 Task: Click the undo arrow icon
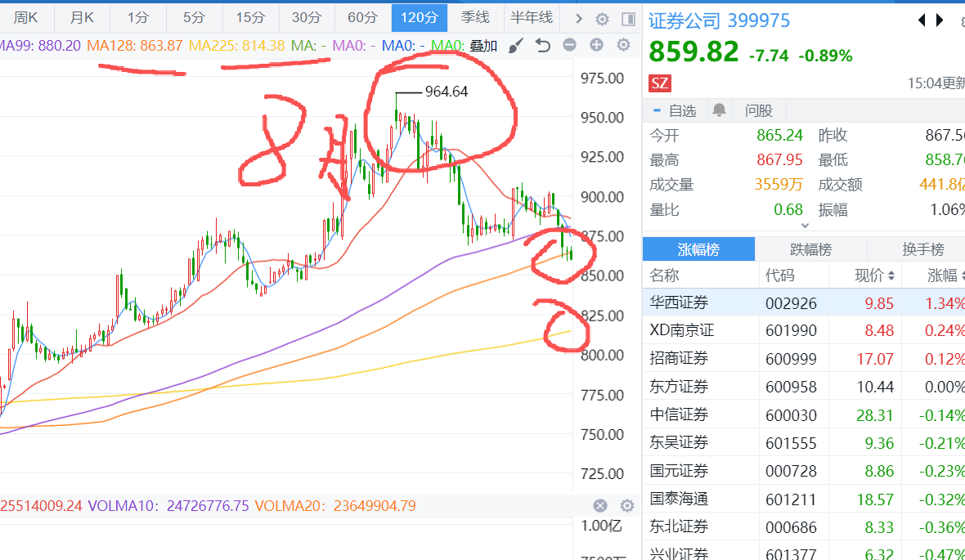542,46
